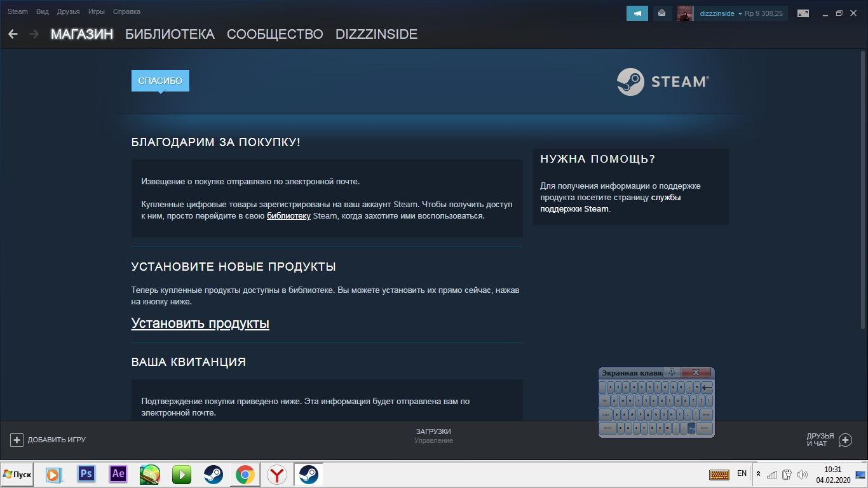The height and width of the screenshot is (488, 868).
Task: Click ДОБАВИТЬ ИГРУ label
Action: 57,440
